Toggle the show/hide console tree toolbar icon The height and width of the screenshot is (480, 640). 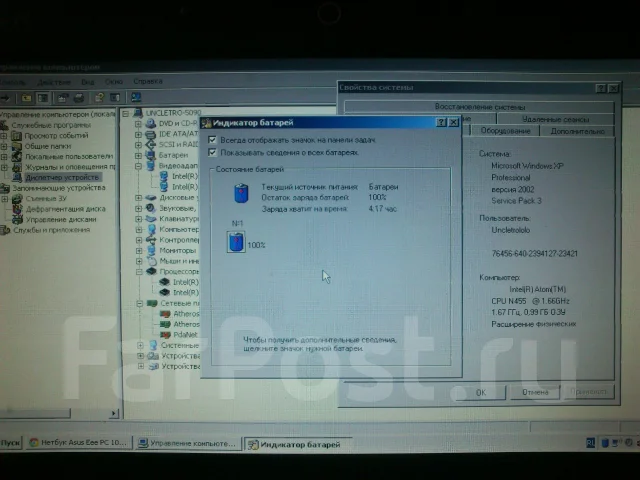pos(43,98)
